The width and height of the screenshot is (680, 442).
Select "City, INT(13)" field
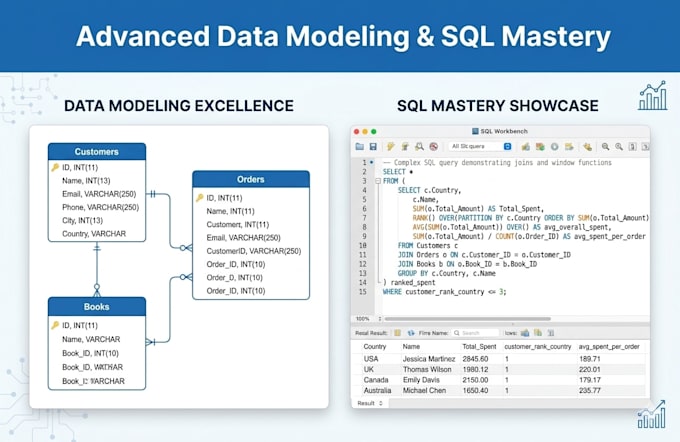[x=82, y=220]
